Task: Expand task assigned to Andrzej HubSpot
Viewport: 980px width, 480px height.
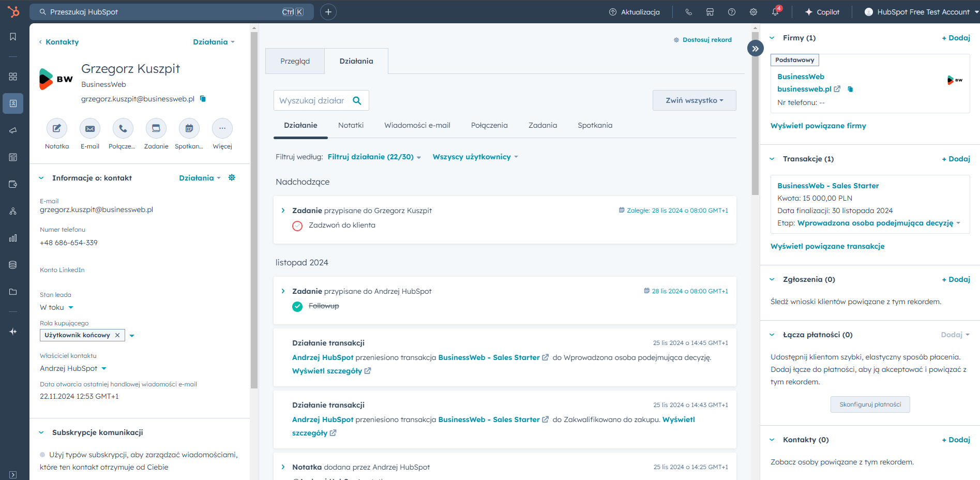Action: [x=283, y=291]
